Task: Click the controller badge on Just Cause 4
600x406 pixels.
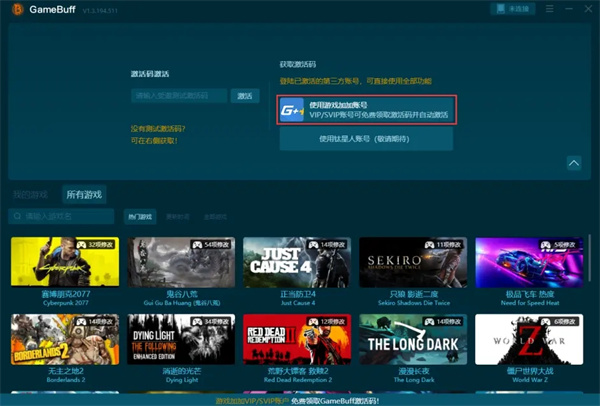Action: click(x=312, y=244)
